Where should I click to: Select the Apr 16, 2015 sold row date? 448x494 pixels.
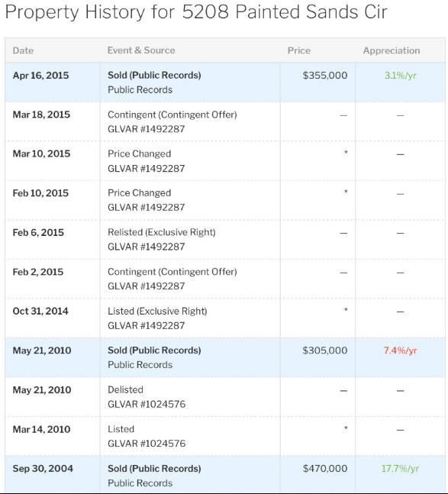[x=40, y=76]
